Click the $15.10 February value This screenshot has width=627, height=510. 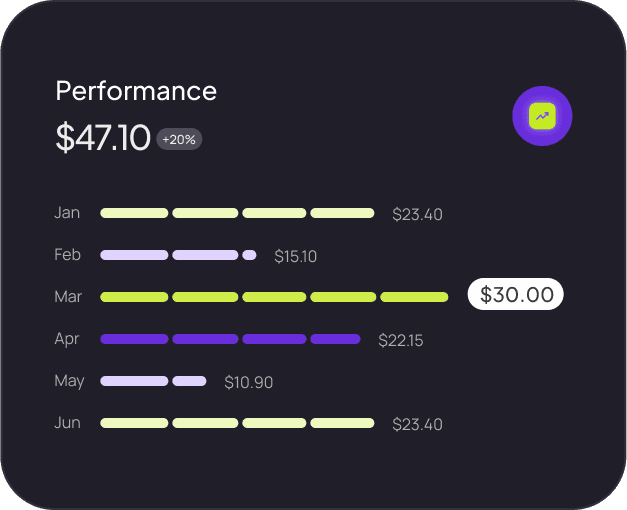coord(295,256)
